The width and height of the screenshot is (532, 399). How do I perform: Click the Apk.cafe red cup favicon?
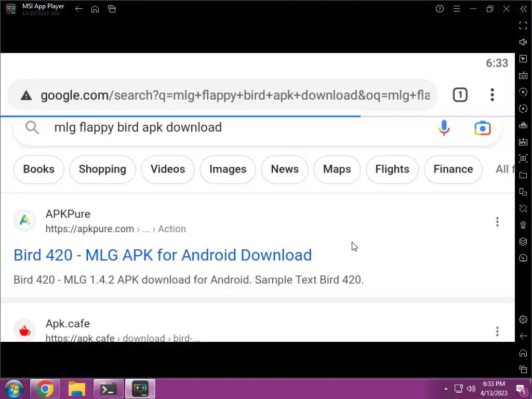tap(24, 330)
